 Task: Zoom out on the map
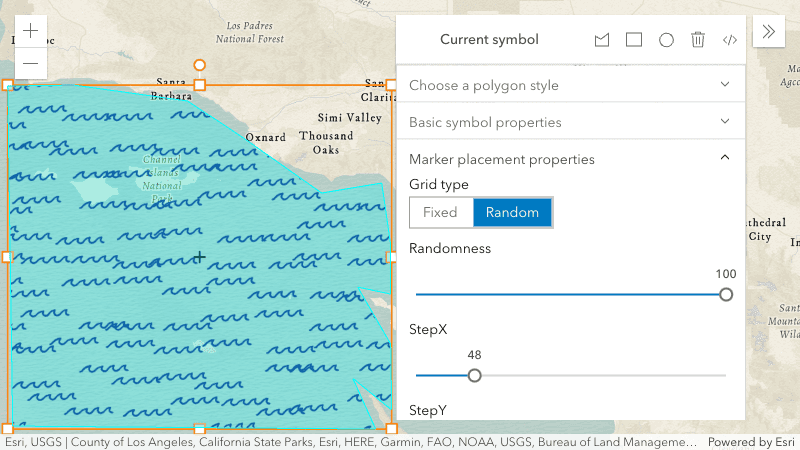pyautogui.click(x=31, y=63)
